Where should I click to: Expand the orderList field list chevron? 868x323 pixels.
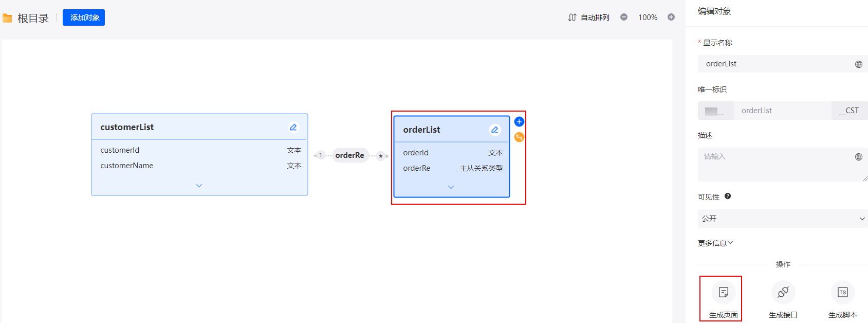(x=451, y=187)
